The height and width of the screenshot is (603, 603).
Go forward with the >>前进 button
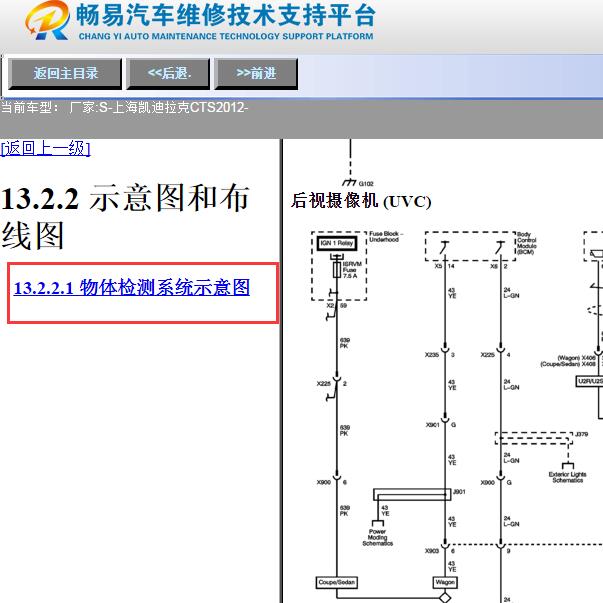click(256, 74)
